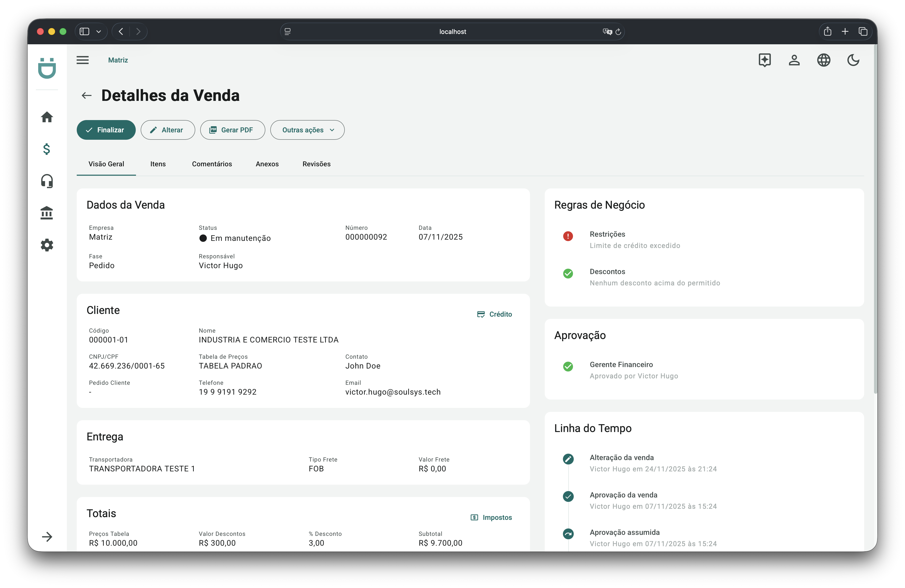Switch to the Itens tab

(158, 164)
